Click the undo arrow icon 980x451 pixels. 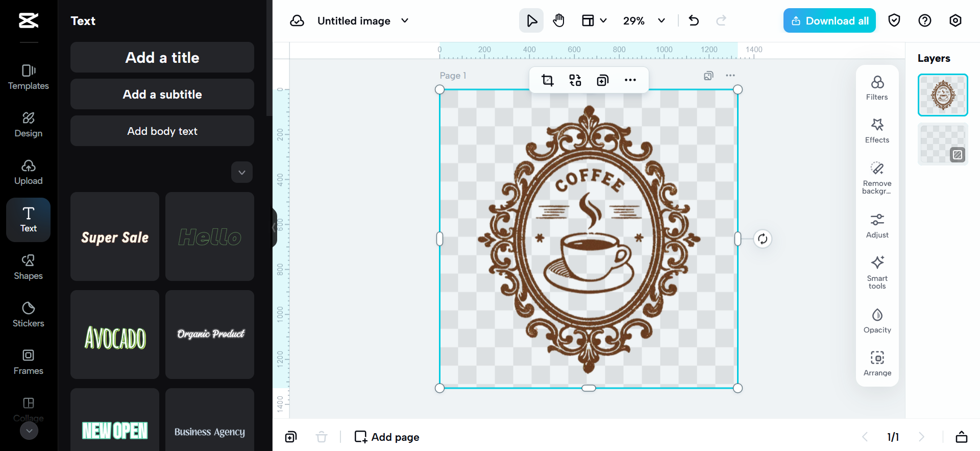click(694, 21)
